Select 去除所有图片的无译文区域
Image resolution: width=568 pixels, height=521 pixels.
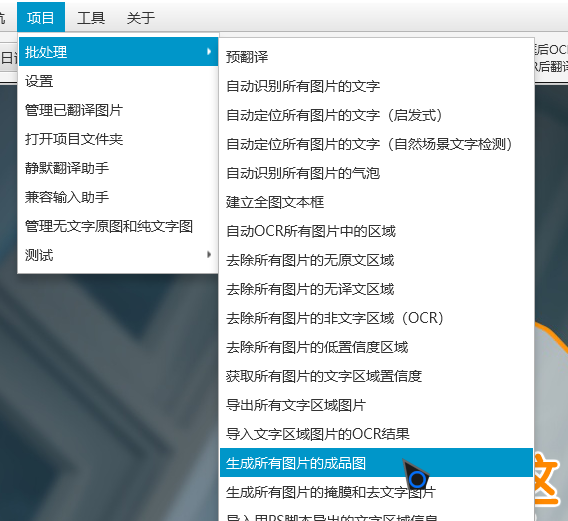(x=376, y=289)
